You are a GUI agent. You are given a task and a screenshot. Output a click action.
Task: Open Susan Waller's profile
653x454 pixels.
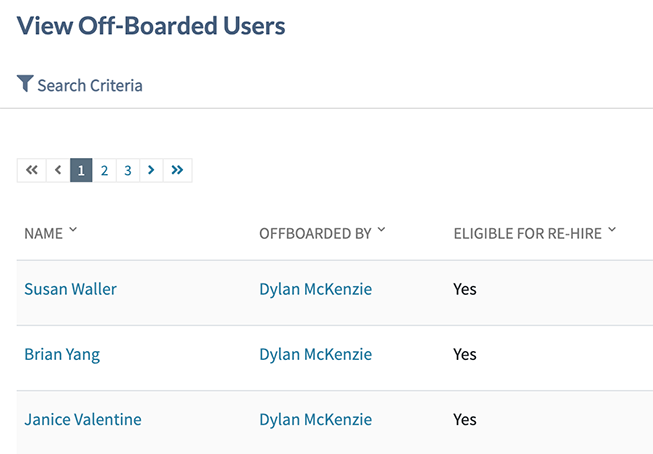pos(70,289)
